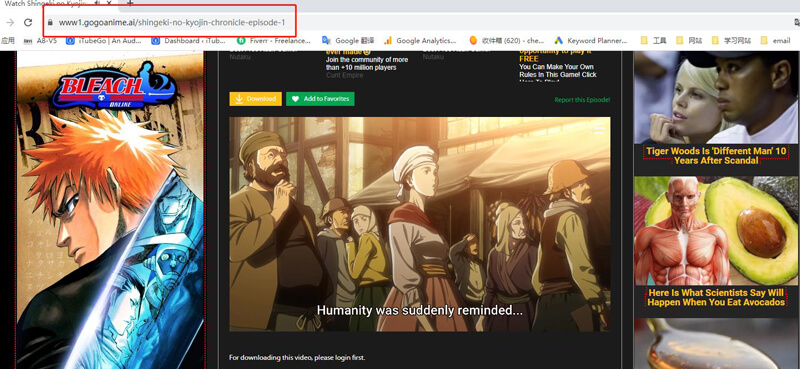Click the Bleach Online banner ad
The width and height of the screenshot is (800, 369).
[110, 210]
